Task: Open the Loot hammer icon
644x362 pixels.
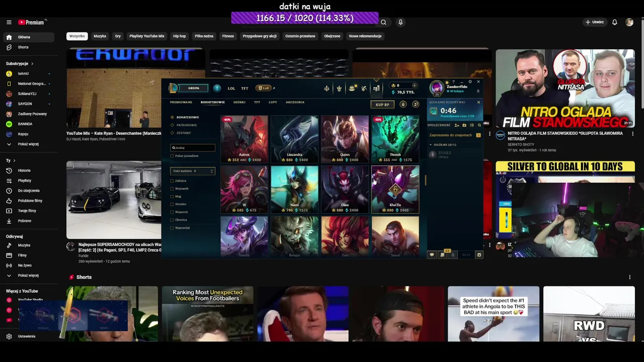Action: [364, 88]
